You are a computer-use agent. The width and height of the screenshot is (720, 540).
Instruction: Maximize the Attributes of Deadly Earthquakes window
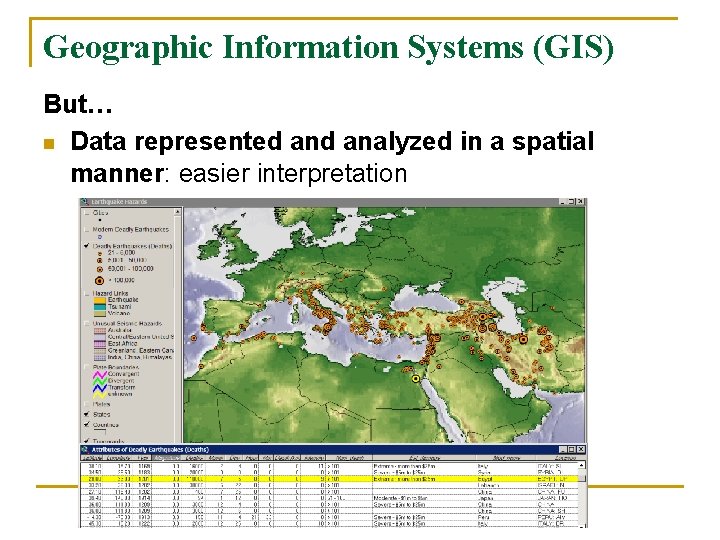572,450
